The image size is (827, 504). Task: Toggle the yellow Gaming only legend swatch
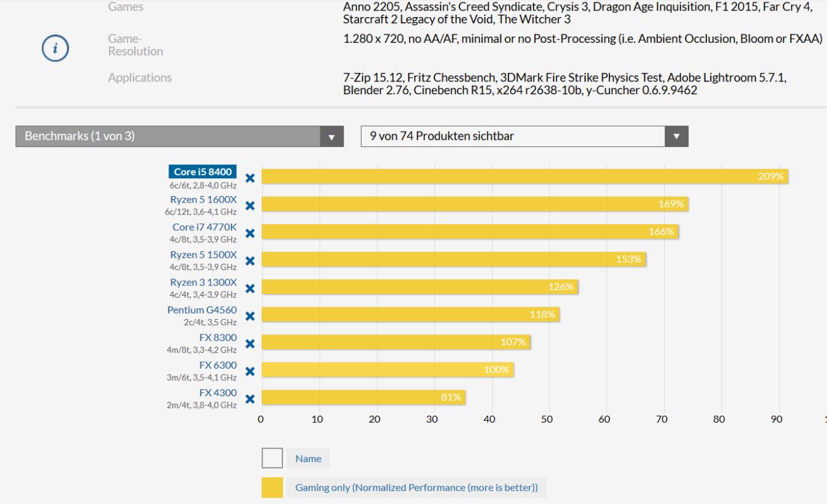point(272,488)
